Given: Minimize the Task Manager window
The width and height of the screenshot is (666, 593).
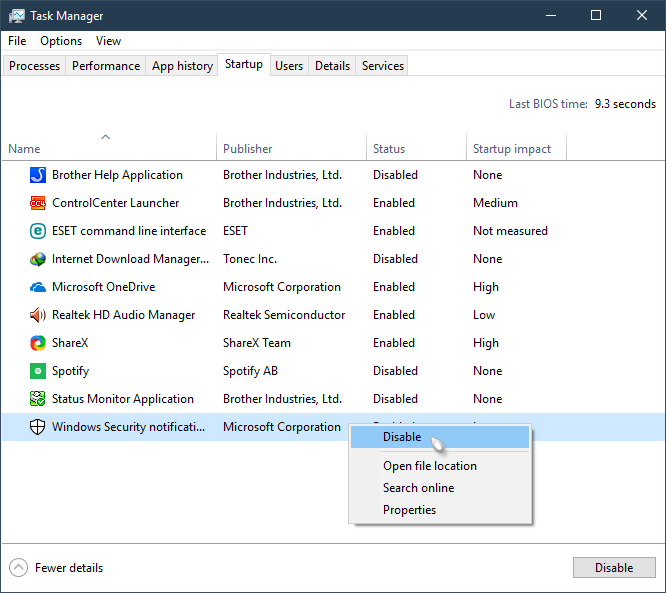Looking at the screenshot, I should pyautogui.click(x=551, y=16).
